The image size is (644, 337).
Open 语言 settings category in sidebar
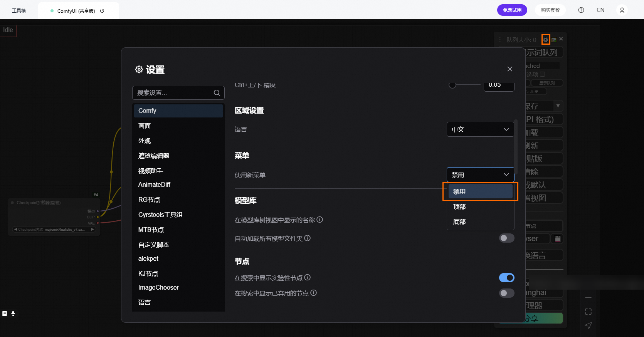click(x=178, y=302)
